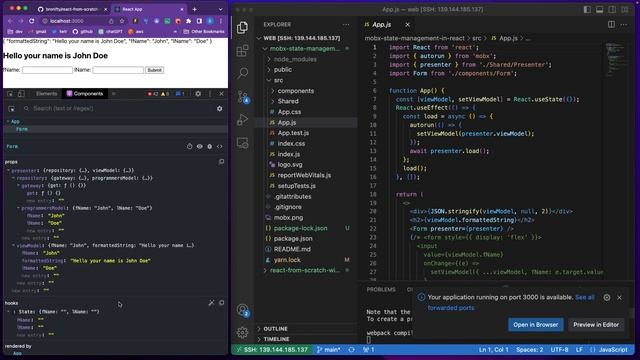Image resolution: width=640 pixels, height=360 pixels.
Task: Toggle the bottom panel layout in VS Code title bar
Action: point(600,9)
